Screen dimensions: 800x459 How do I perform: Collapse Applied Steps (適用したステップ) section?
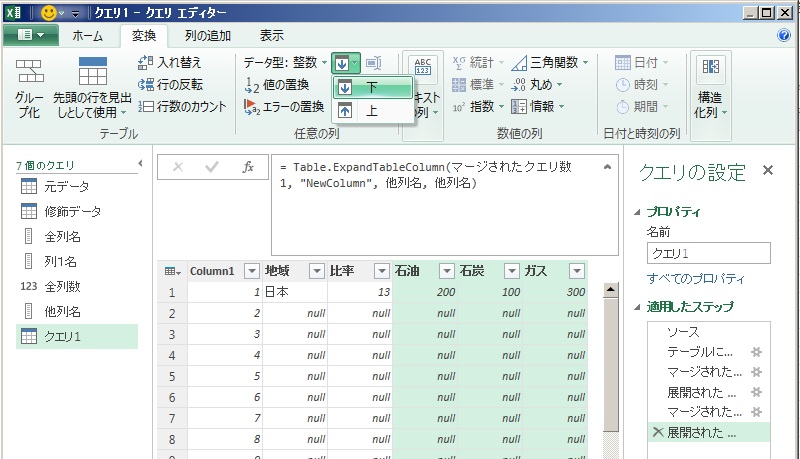click(637, 307)
